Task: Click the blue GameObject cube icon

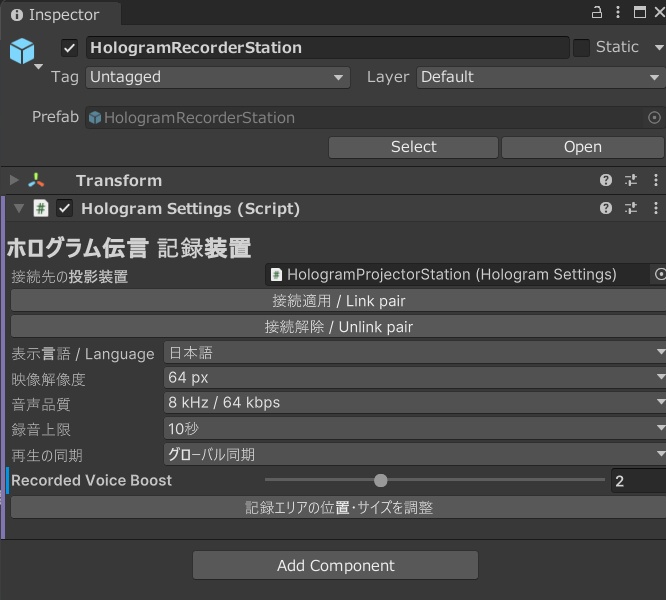Action: tap(22, 51)
